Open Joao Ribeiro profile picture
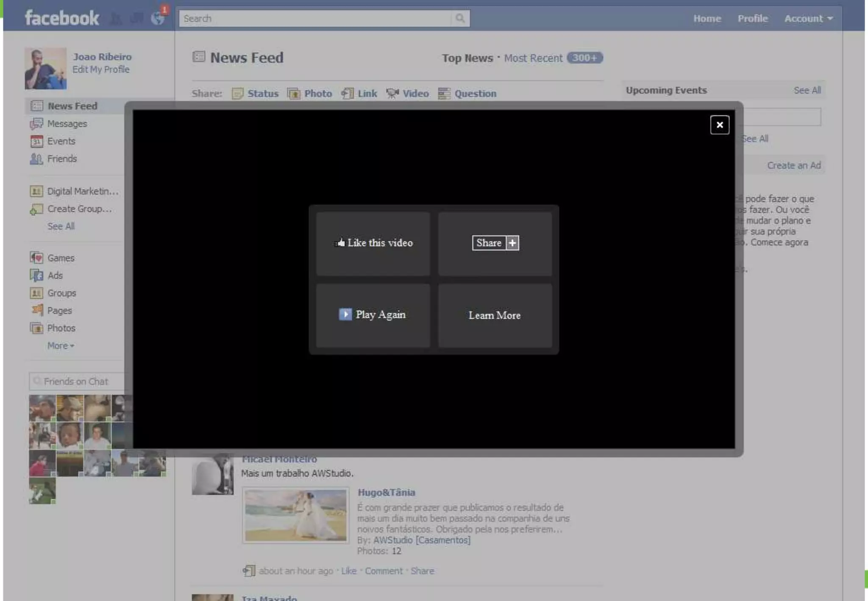 click(x=45, y=68)
